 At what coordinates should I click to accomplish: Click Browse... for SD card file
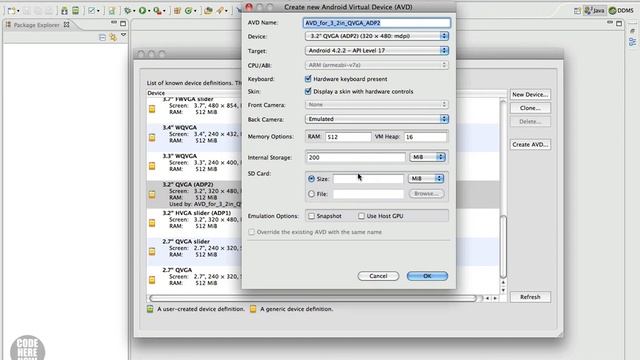tap(426, 194)
